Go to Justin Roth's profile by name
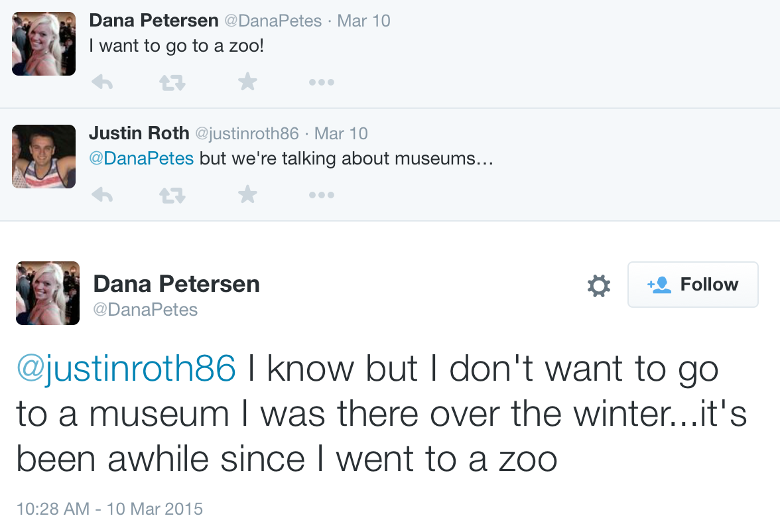Viewport: 780px width, 532px height. (x=139, y=133)
